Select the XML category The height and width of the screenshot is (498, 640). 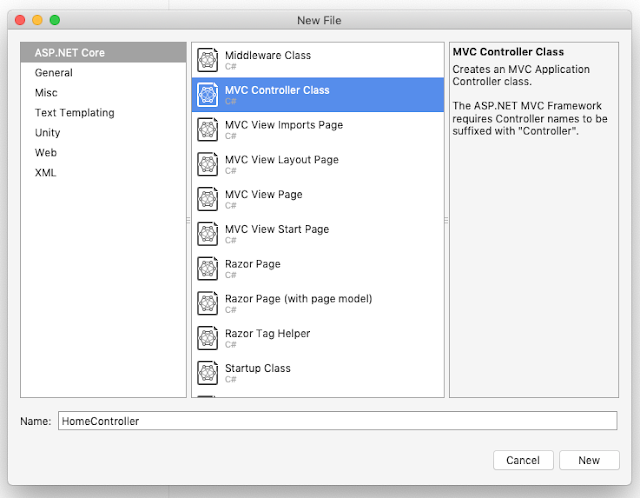coord(46,173)
